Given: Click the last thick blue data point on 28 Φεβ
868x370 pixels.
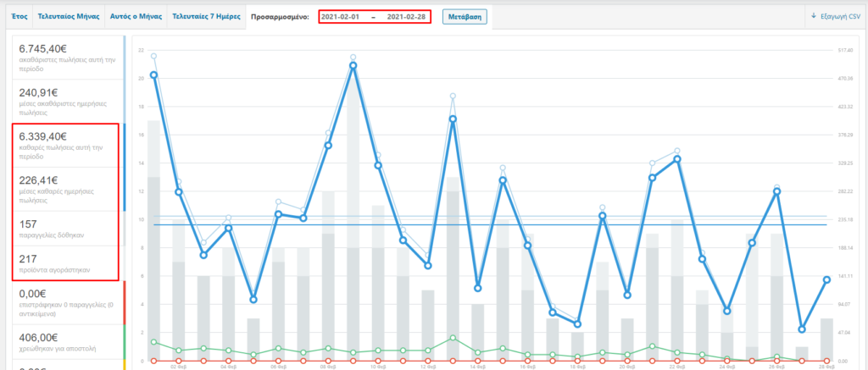Looking at the screenshot, I should pos(826,279).
